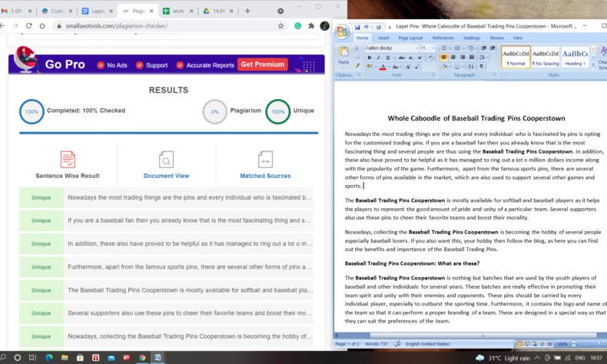
Task: Save the Word document via quick access
Action: tap(357, 27)
